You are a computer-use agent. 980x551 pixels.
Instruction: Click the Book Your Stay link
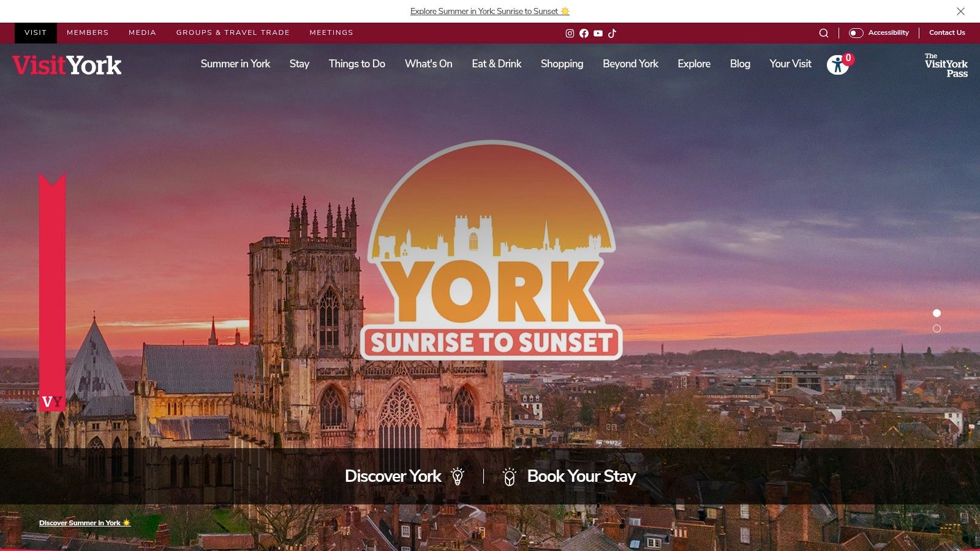tap(581, 476)
